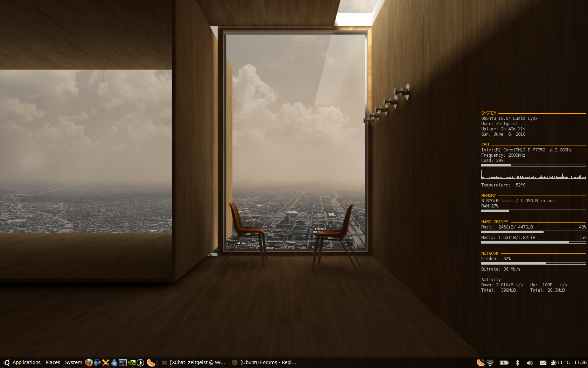This screenshot has width=588, height=368.
Task: Click the Clementine tray icon
Action: tap(481, 362)
